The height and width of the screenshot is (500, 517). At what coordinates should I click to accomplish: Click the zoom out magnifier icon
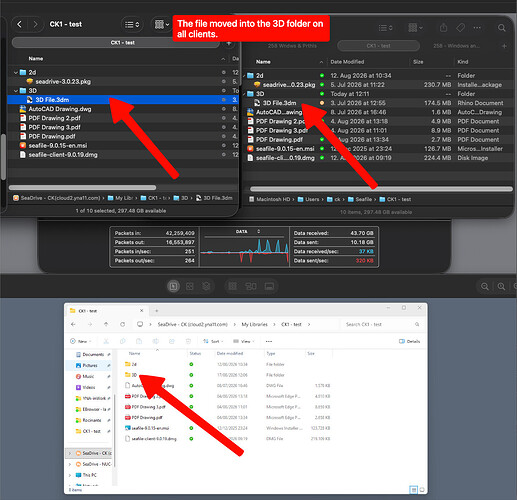pos(485,286)
